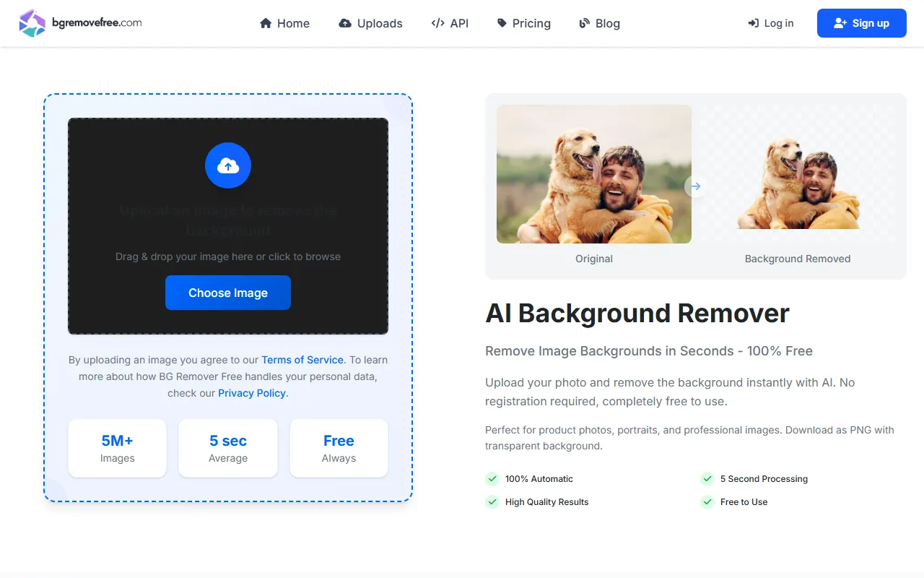Click the bgremovefree.com logo icon
This screenshot has height=578, width=924.
pyautogui.click(x=32, y=23)
